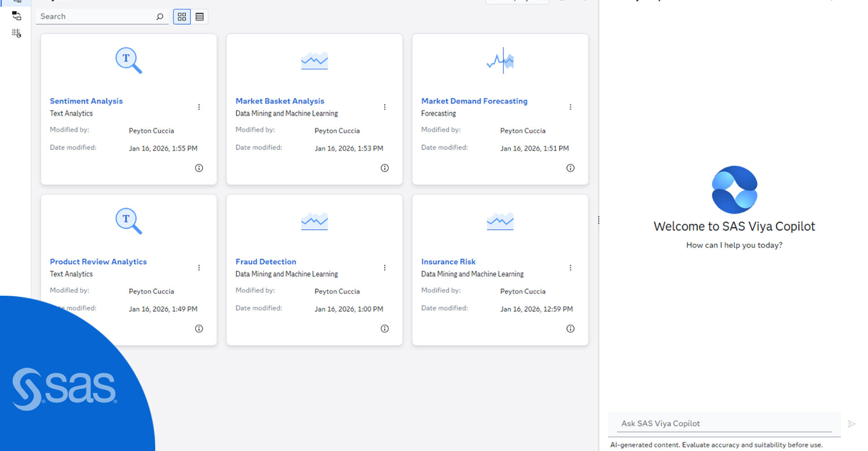This screenshot has height=451, width=868.
Task: Click the search magnifier icon
Action: [160, 17]
